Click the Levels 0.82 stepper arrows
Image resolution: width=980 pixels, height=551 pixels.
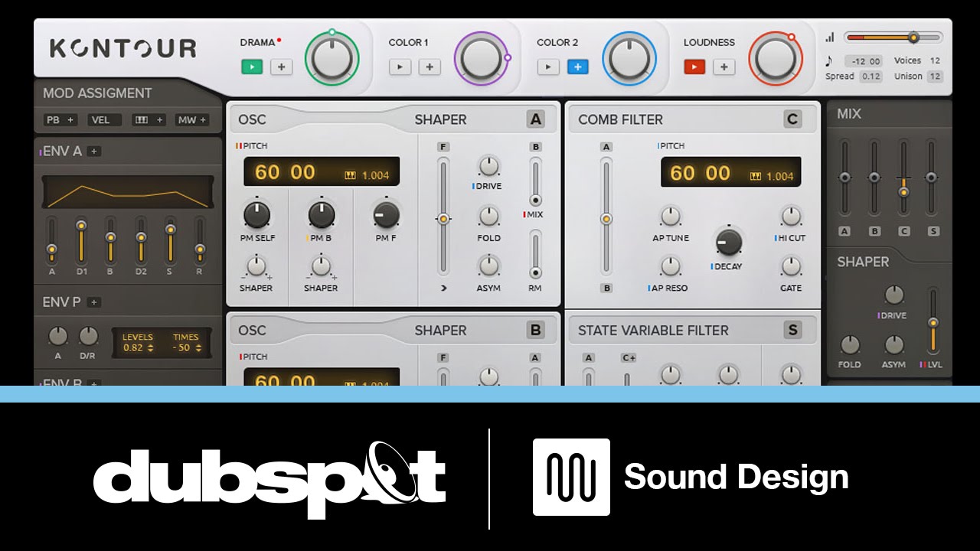(150, 348)
